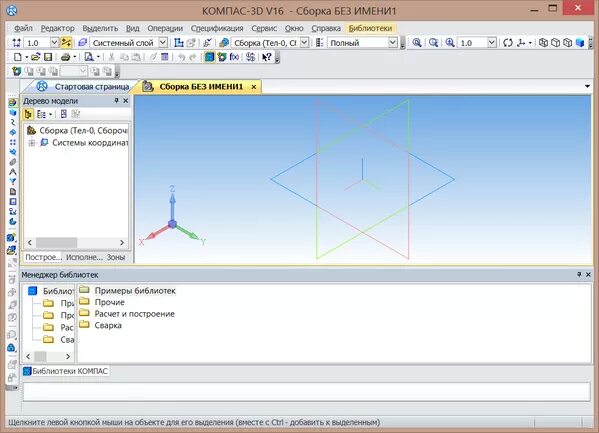Click the model tree horizontal scrollbar thumb
Viewport: 599px width, 433px height.
tap(57, 243)
